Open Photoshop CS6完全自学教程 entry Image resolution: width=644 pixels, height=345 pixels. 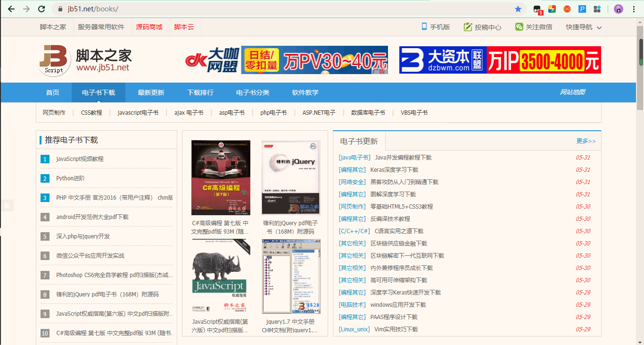115,275
